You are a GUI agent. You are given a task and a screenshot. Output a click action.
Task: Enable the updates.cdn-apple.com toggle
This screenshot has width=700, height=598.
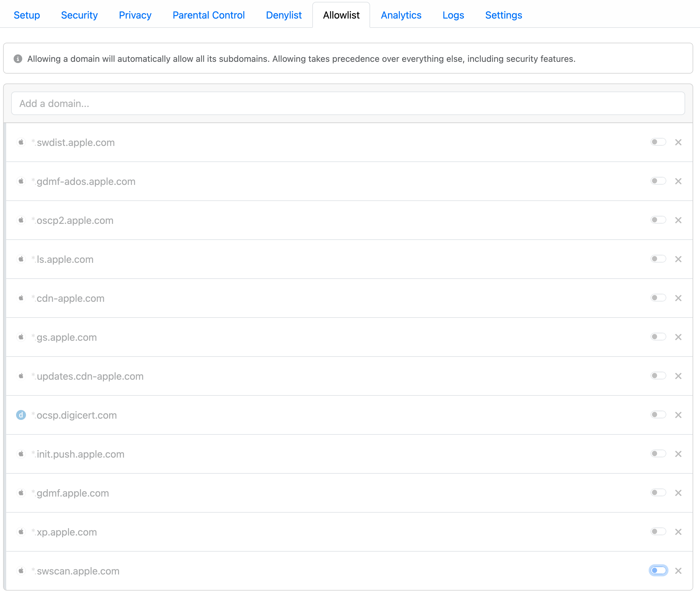(658, 376)
